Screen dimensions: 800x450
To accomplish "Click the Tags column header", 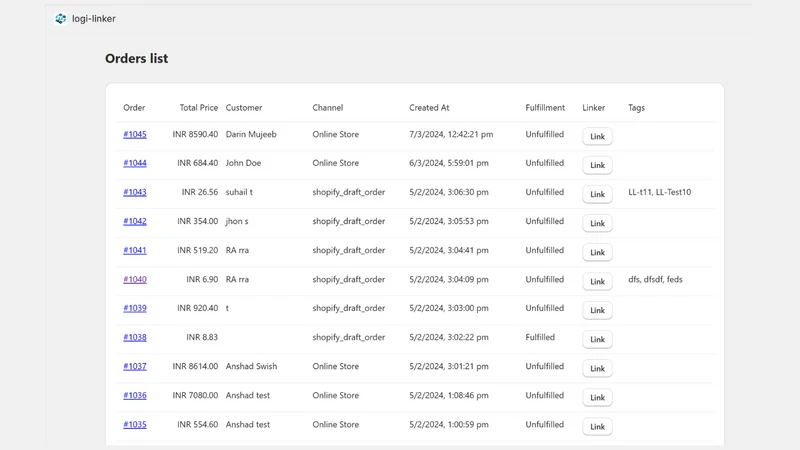I will (636, 108).
